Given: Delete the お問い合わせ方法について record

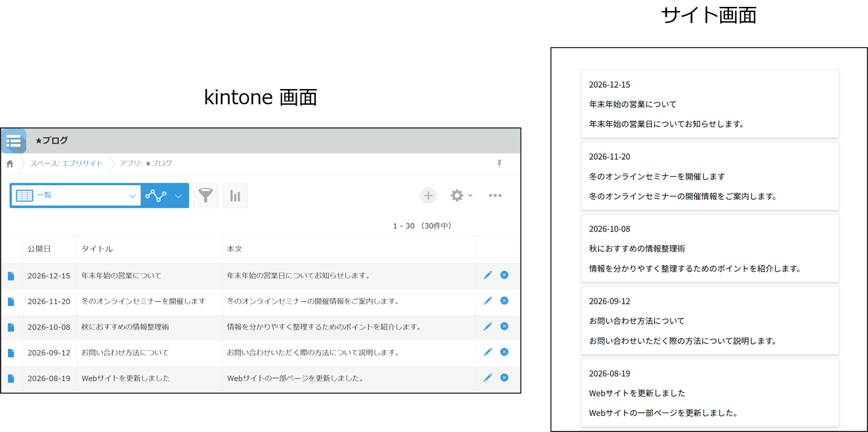Looking at the screenshot, I should coord(504,352).
